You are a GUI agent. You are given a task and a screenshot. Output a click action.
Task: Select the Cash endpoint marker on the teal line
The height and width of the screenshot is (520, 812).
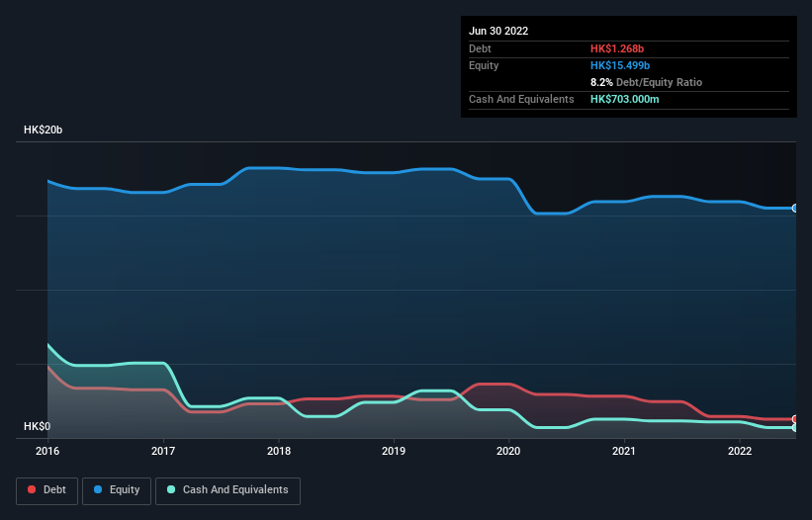click(x=795, y=428)
